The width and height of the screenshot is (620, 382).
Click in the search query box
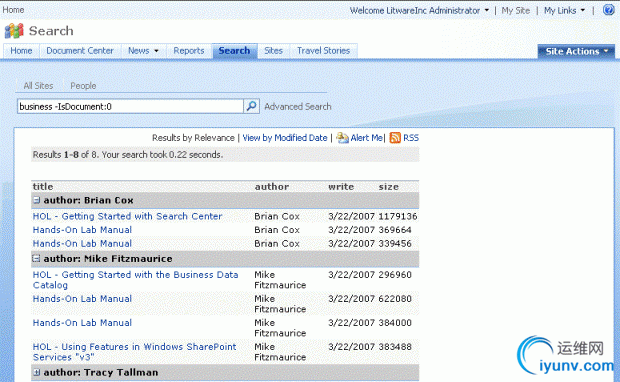pos(130,106)
